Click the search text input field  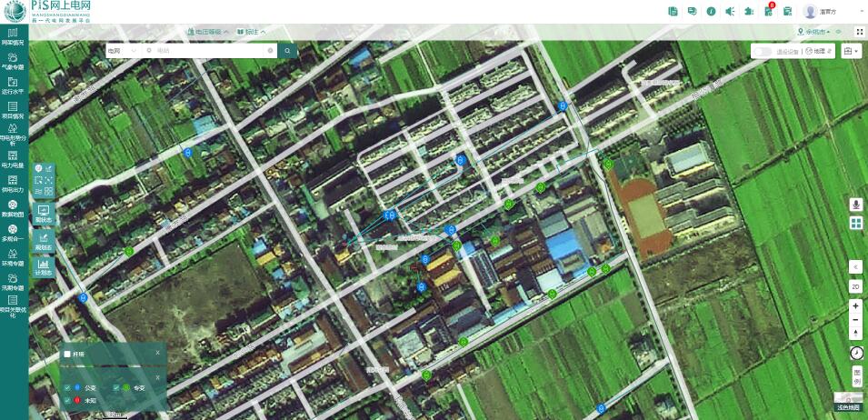click(x=211, y=51)
